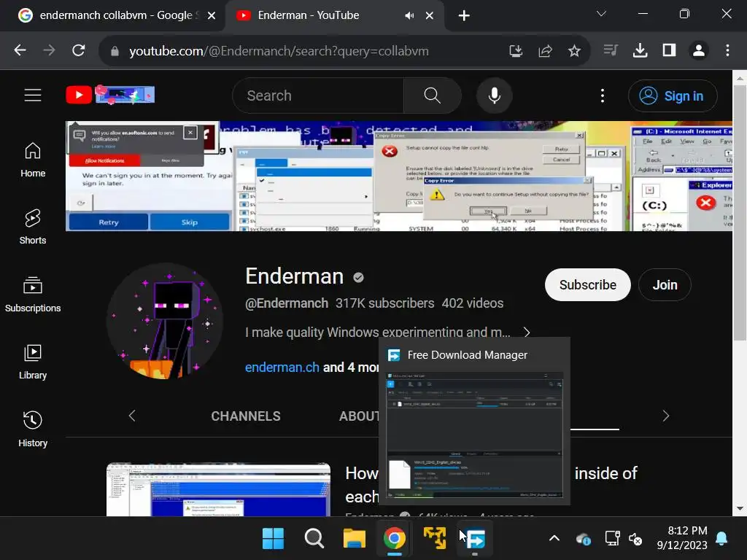
Task: Open the media control icon in Chrome toolbar
Action: click(x=611, y=50)
